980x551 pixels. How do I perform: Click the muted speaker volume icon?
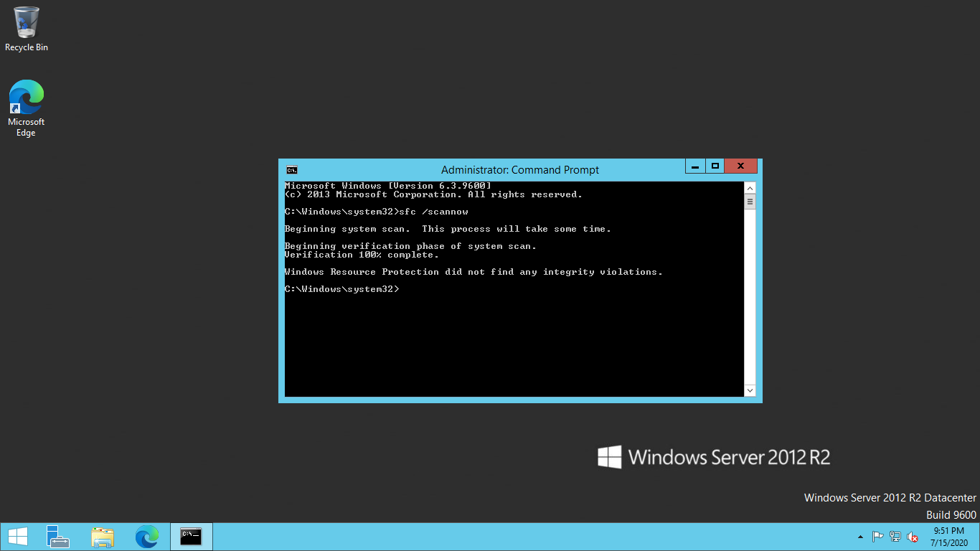tap(913, 537)
